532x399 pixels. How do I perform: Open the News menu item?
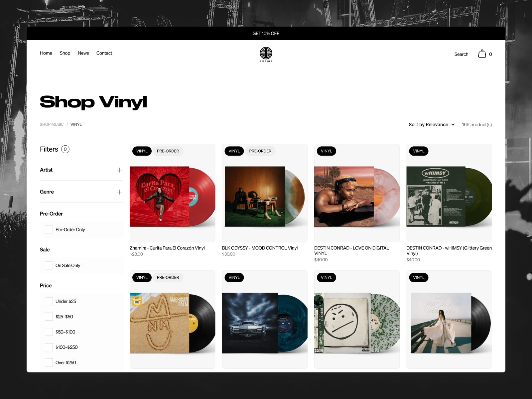coord(83,53)
